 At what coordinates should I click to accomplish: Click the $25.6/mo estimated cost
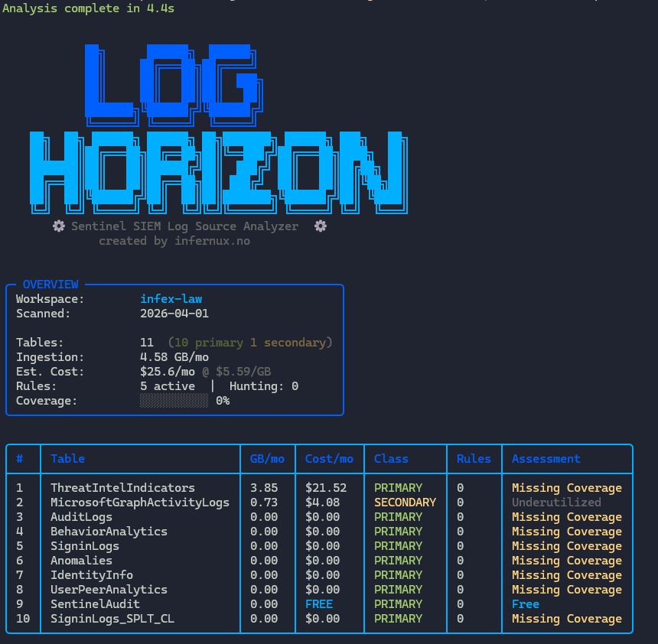[168, 371]
